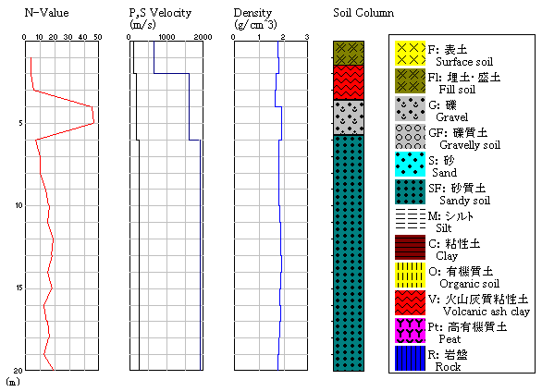
Task: Select the Gravelly soil circle pattern icon
Action: point(410,137)
